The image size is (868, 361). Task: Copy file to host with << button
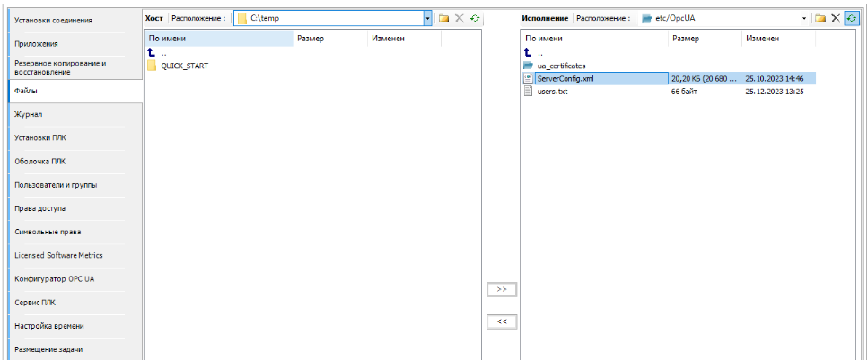click(x=502, y=321)
